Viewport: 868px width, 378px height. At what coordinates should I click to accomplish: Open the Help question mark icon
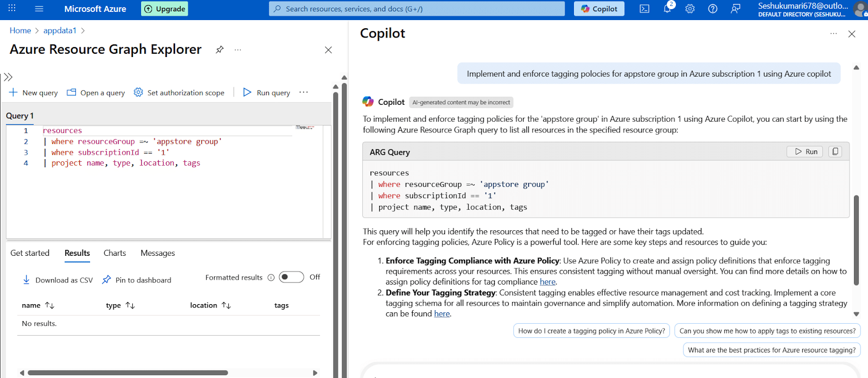pyautogui.click(x=713, y=9)
